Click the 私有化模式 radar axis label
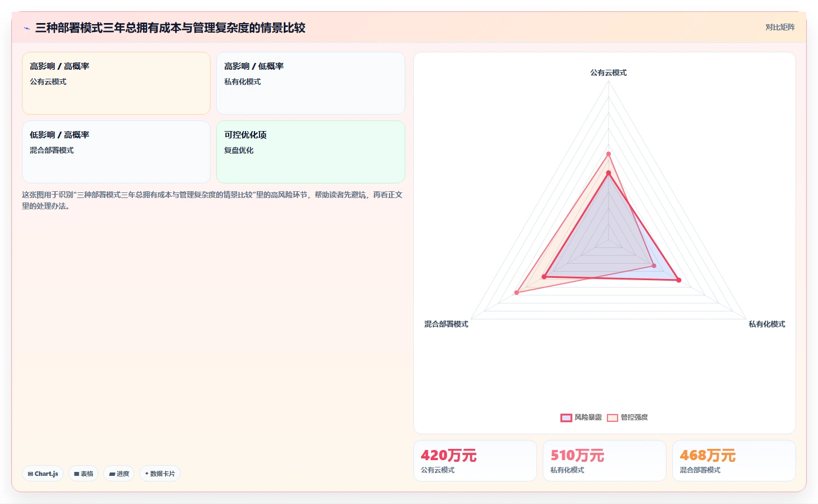Image resolution: width=818 pixels, height=504 pixels. [x=767, y=324]
